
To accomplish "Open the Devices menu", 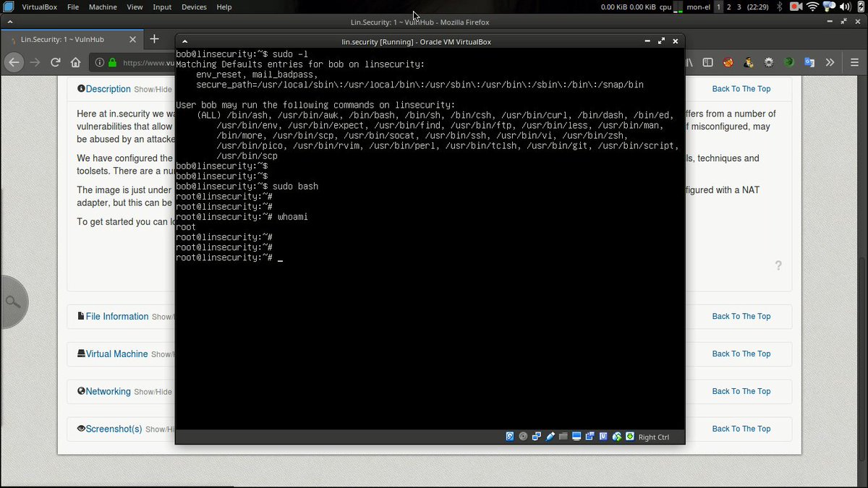I will tap(194, 7).
